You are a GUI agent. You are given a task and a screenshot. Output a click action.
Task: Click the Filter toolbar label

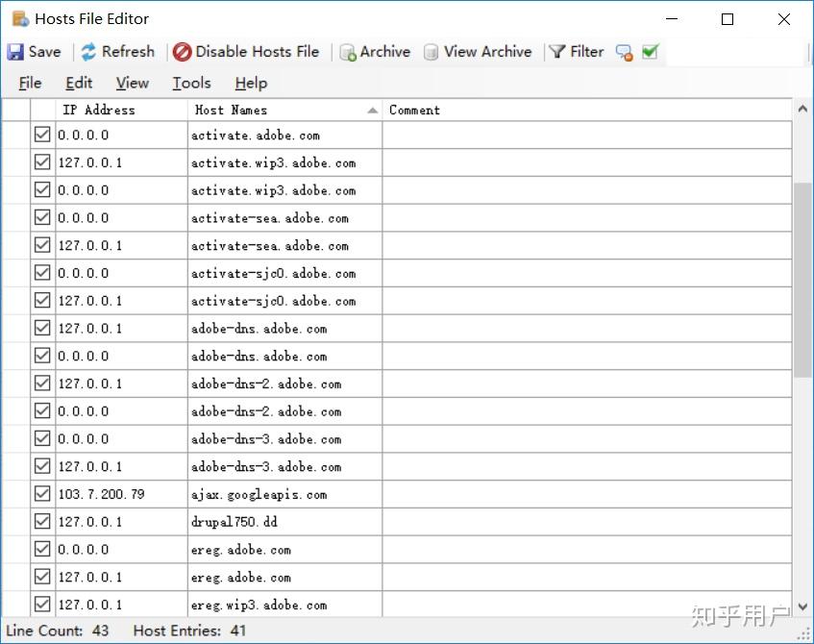[x=586, y=52]
